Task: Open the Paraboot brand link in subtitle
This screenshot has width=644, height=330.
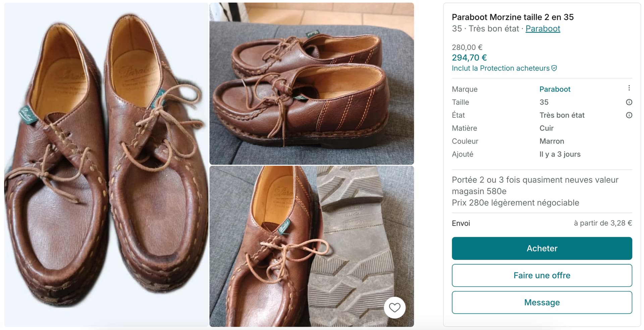Action: coord(542,29)
